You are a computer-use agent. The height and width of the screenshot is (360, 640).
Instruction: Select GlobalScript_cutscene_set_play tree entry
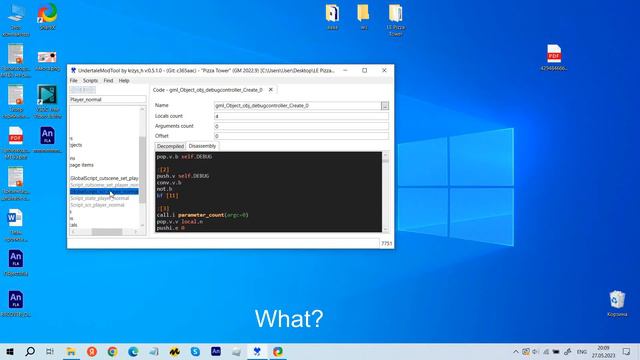[x=104, y=178]
